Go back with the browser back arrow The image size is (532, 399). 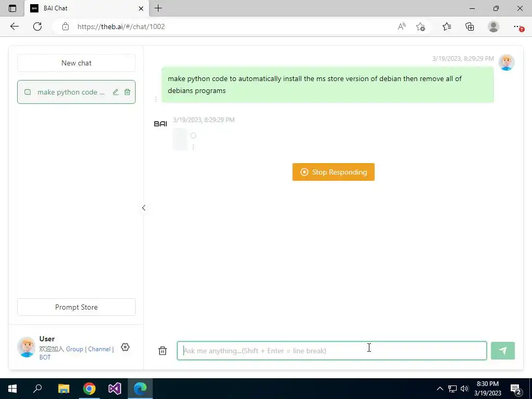14,26
